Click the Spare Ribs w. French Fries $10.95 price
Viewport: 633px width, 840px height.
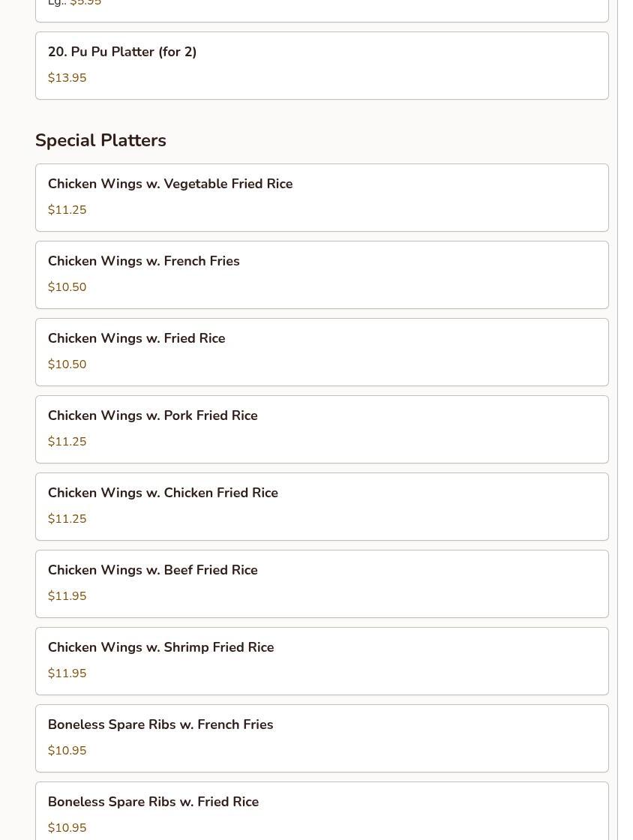[67, 751]
